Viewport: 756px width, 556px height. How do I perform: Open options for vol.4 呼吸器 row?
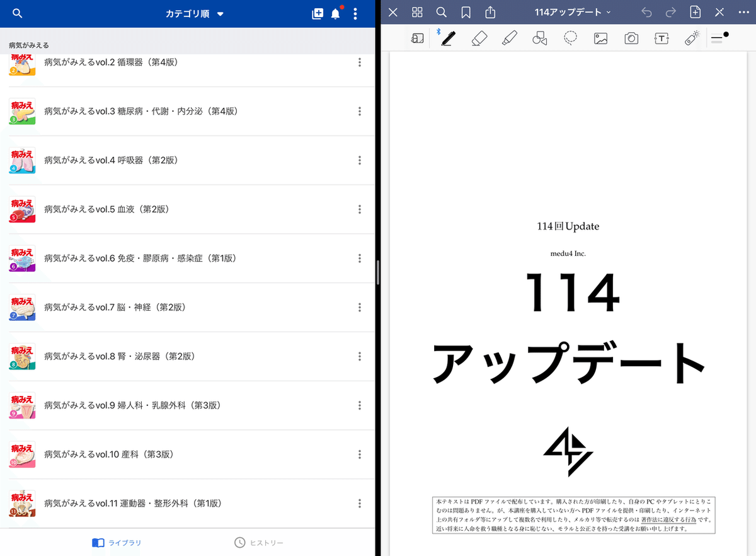[x=360, y=160]
